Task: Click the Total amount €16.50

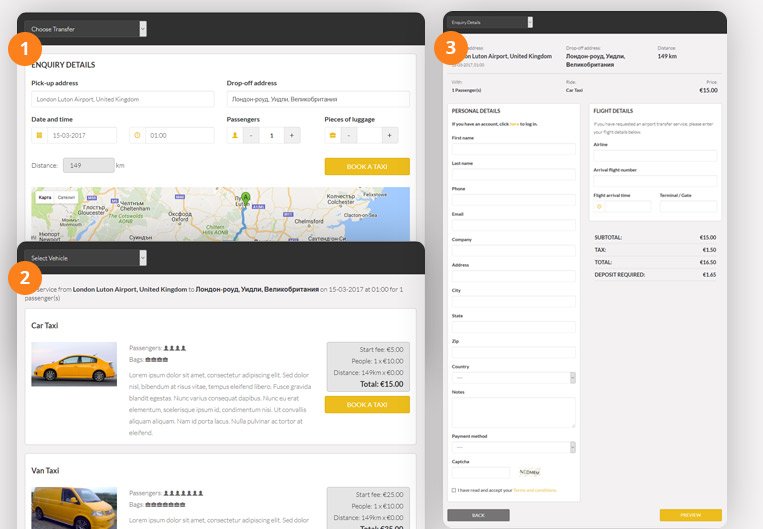Action: tap(708, 262)
